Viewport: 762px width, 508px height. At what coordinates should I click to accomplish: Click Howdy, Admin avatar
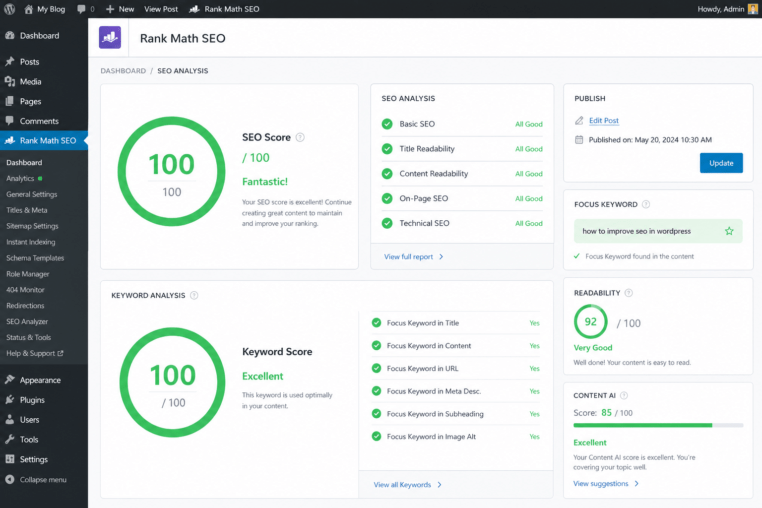click(x=753, y=9)
